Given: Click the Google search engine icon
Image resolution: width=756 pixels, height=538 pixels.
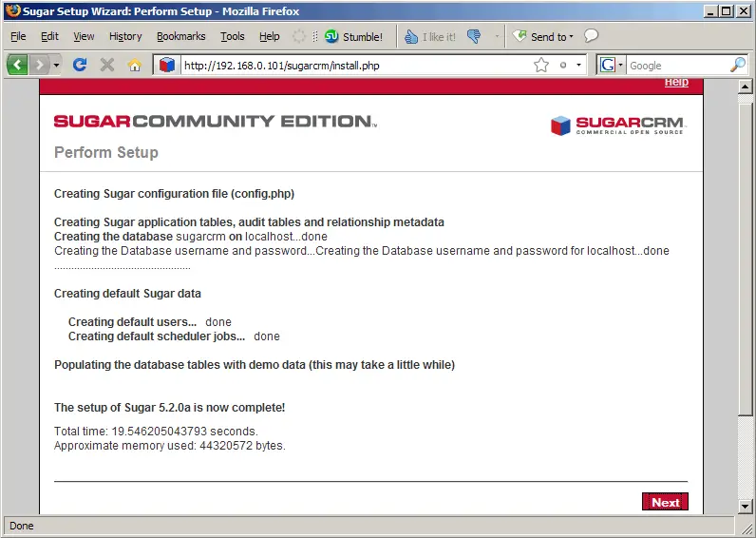Looking at the screenshot, I should point(607,65).
